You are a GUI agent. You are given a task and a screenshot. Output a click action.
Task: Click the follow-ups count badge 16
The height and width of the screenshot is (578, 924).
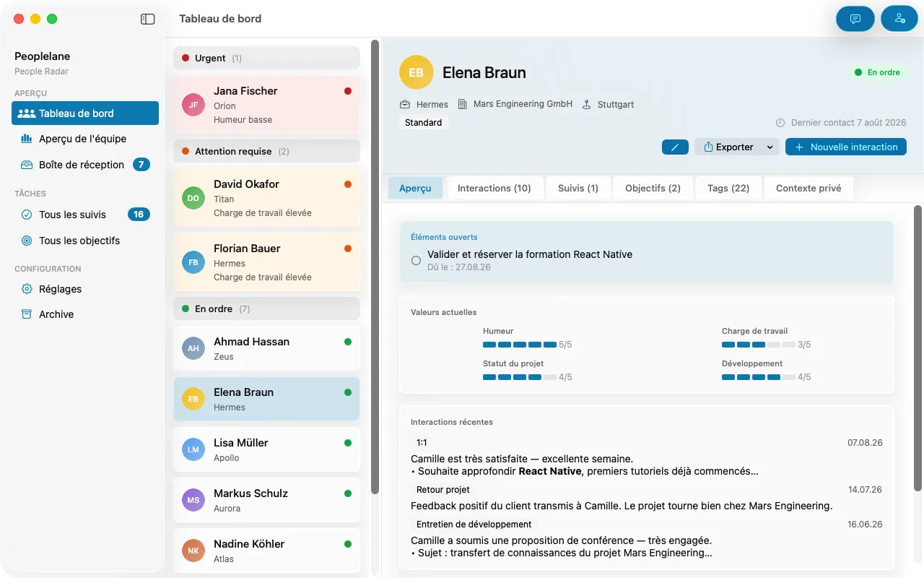(x=139, y=215)
